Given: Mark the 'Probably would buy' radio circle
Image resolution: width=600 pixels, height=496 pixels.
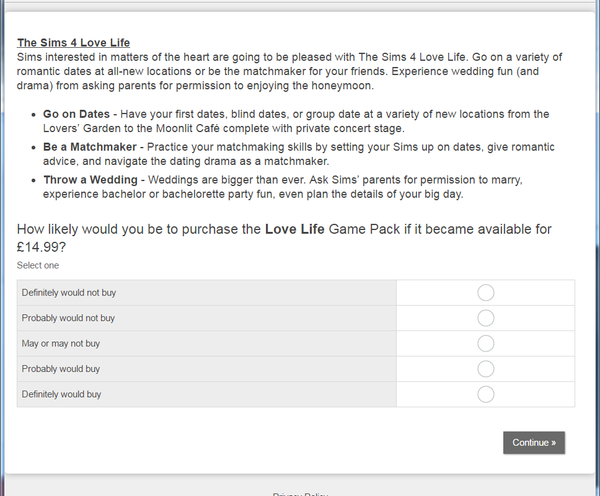Looking at the screenshot, I should [486, 369].
